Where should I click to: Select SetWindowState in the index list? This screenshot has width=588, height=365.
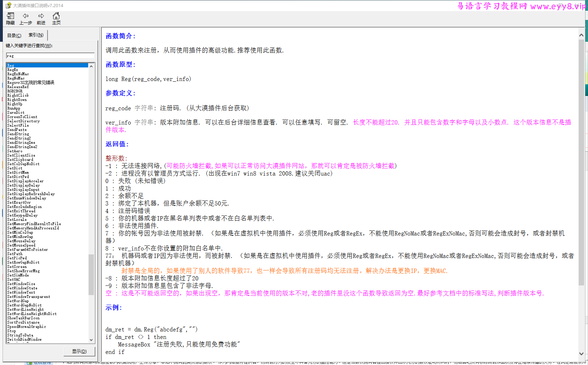click(x=22, y=288)
